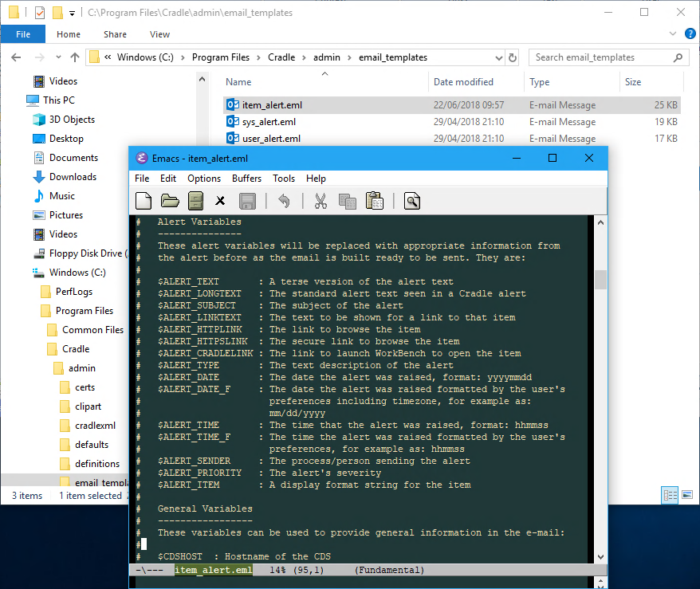Refresh the email_templates folder in Explorer

click(513, 57)
